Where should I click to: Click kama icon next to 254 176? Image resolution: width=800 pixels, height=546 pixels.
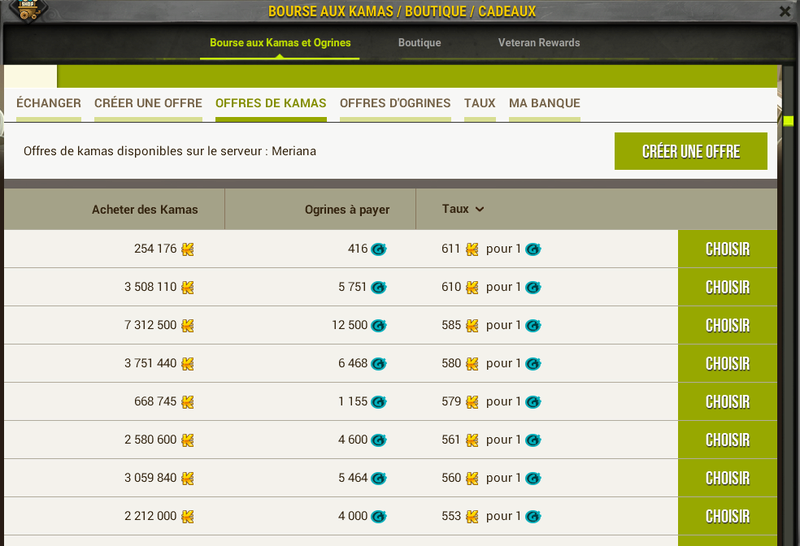tap(188, 249)
